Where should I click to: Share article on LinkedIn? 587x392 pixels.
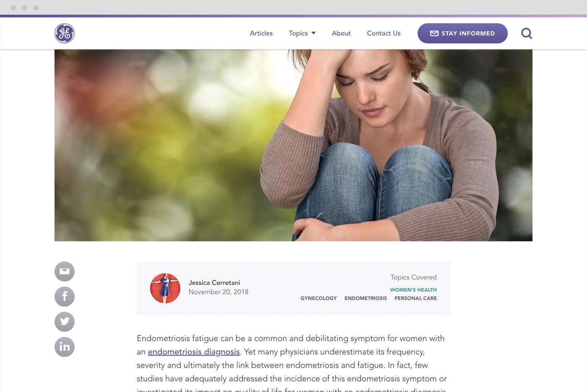(x=65, y=347)
